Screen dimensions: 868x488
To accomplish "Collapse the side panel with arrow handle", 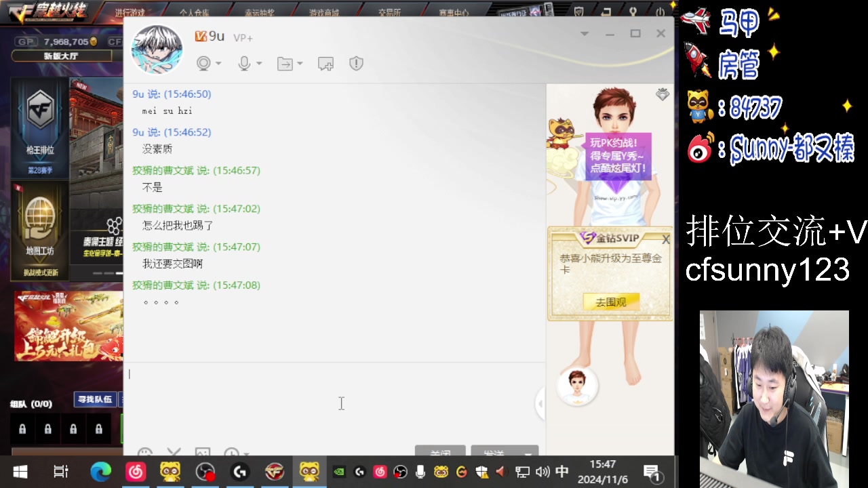I will click(540, 403).
